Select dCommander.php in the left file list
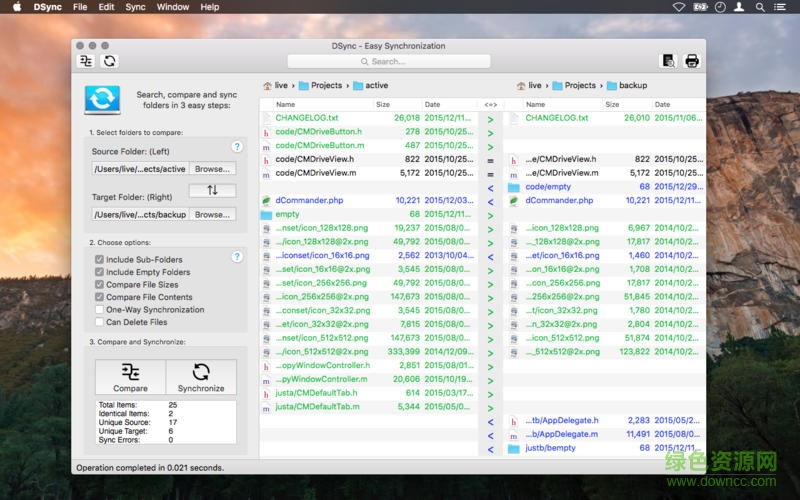 click(x=308, y=200)
